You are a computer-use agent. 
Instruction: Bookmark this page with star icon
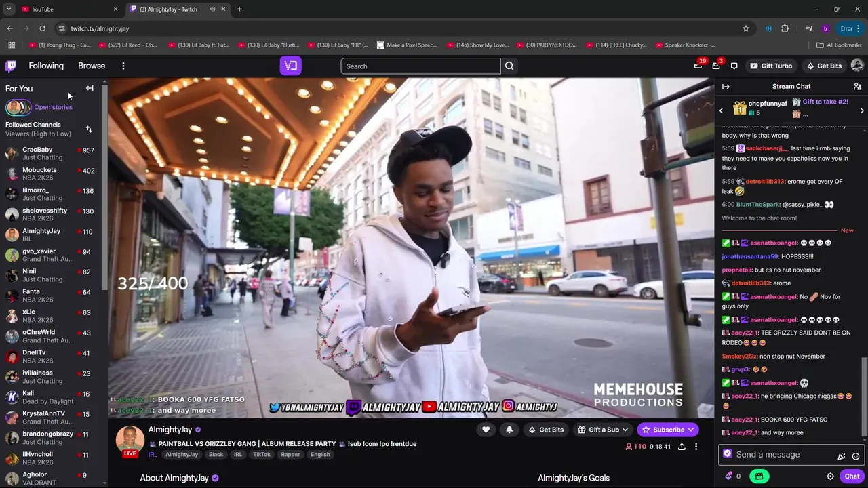pos(746,28)
